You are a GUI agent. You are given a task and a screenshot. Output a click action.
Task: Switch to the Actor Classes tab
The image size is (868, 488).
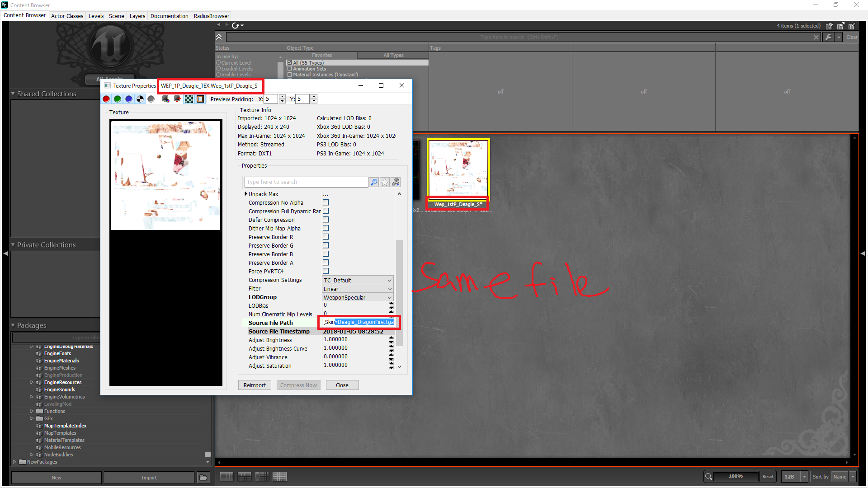[67, 16]
